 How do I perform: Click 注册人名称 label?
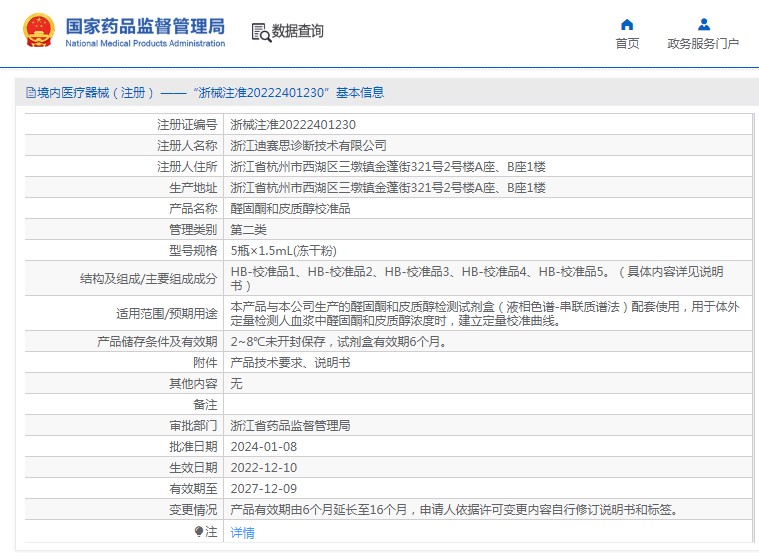tap(187, 146)
